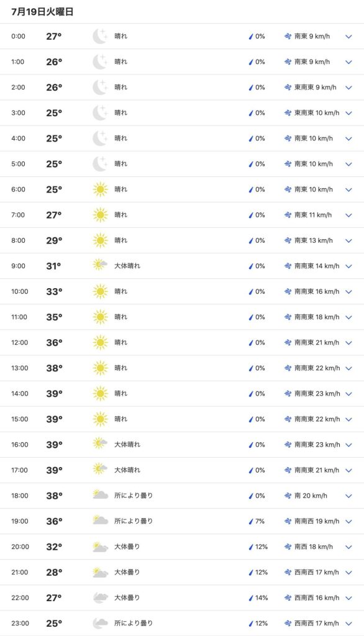Click the mostly cloudy icon at 20:00
The width and height of the screenshot is (364, 636).
tap(100, 547)
